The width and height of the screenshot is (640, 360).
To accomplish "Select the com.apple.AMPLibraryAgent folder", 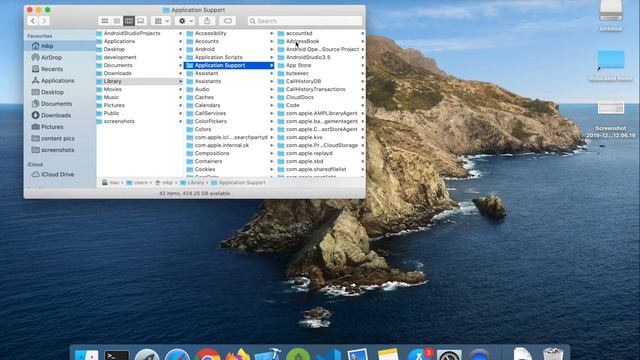I will 321,113.
